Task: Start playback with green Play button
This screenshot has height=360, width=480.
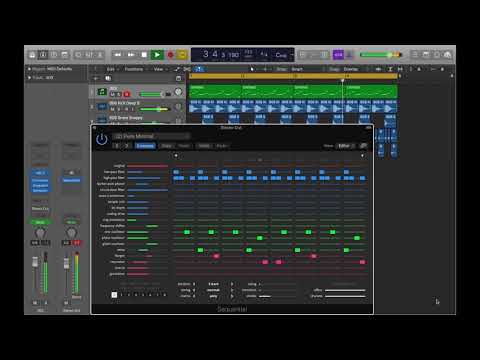Action: (157, 55)
